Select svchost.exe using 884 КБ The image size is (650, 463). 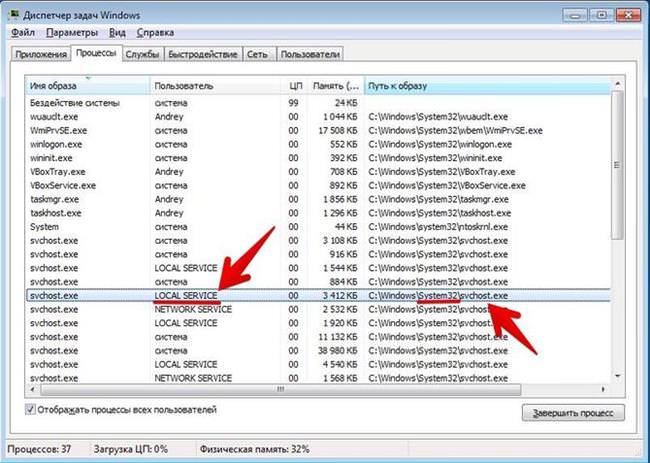point(318,282)
